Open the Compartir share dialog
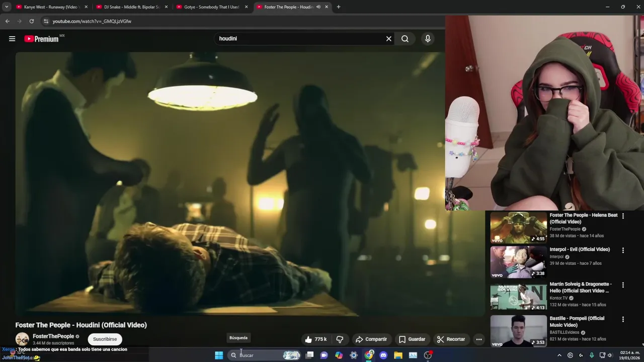Viewport: 644px width, 362px height. pos(371,339)
